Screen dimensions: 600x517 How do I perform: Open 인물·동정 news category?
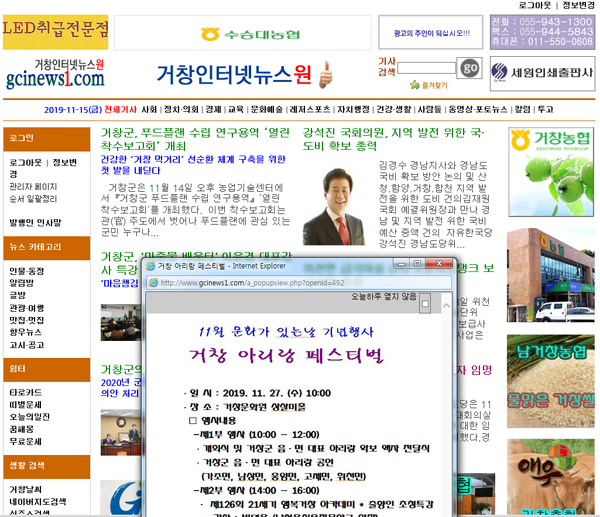click(27, 271)
